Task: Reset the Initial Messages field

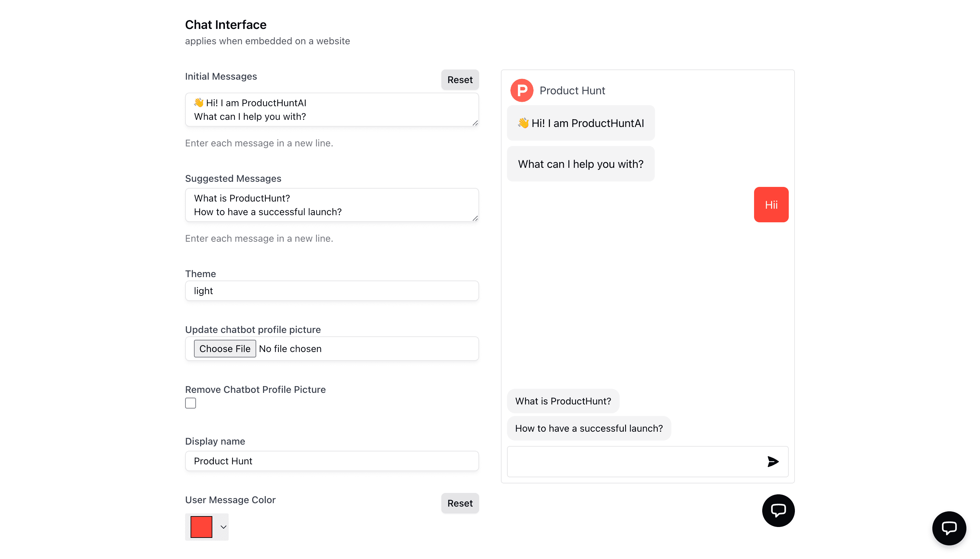Action: pos(460,79)
